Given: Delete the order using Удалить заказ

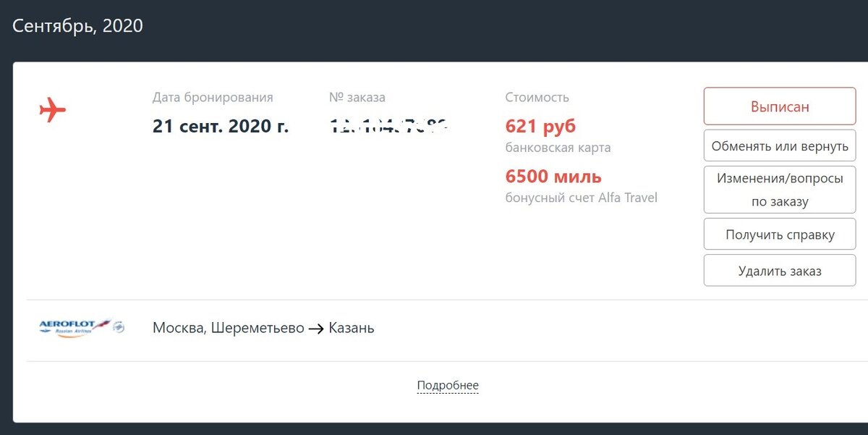Looking at the screenshot, I should pyautogui.click(x=779, y=270).
